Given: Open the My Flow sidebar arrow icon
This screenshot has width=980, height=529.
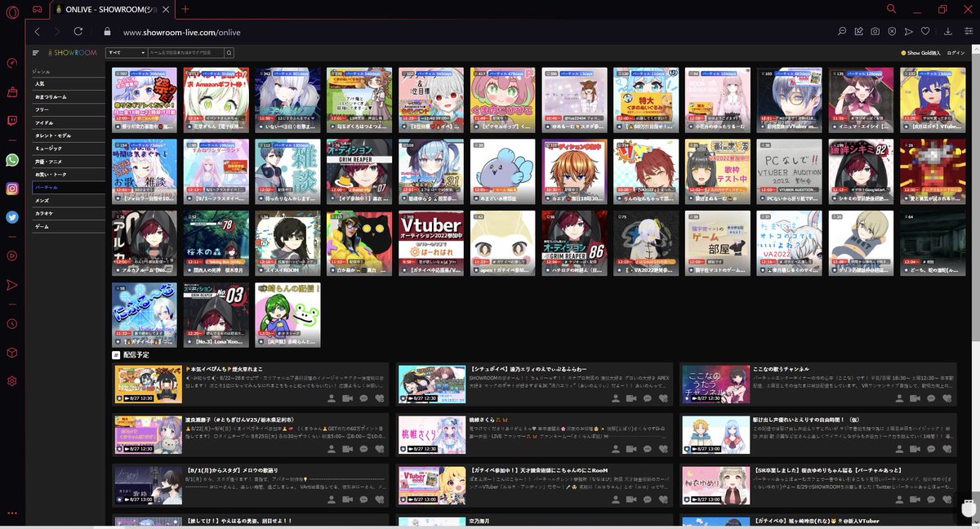Looking at the screenshot, I should (x=12, y=285).
